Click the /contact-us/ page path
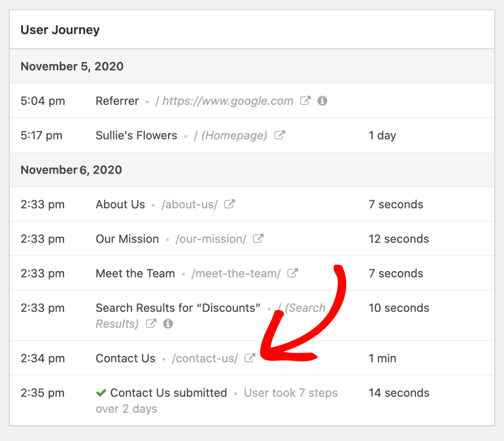Viewport: 504px width, 441px height. (x=205, y=358)
